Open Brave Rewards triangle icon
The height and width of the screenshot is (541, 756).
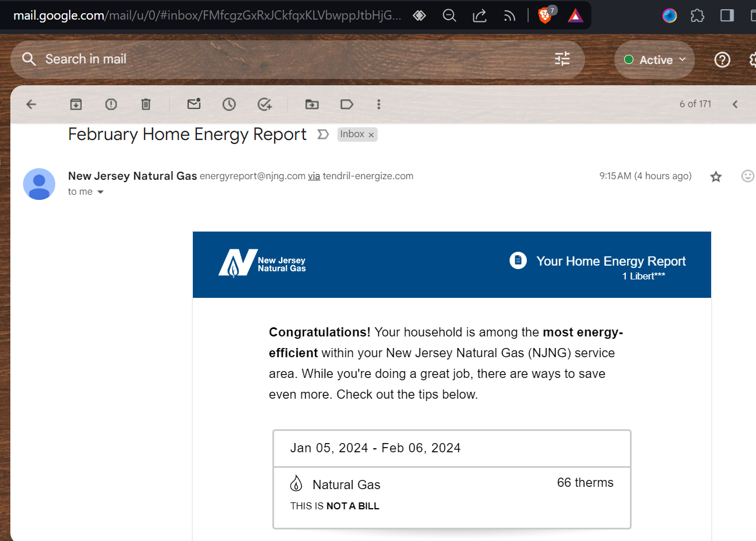[575, 16]
